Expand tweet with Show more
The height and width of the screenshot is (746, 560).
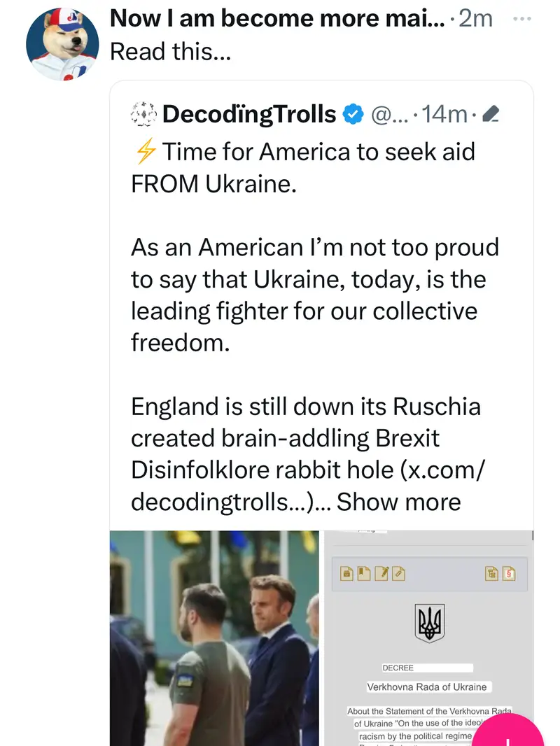coord(399,501)
